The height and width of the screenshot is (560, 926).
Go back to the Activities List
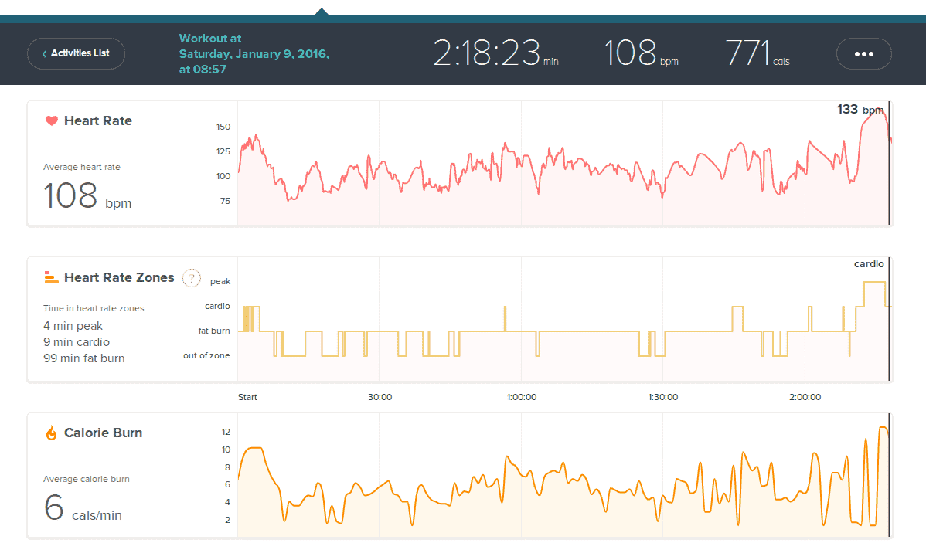click(76, 54)
